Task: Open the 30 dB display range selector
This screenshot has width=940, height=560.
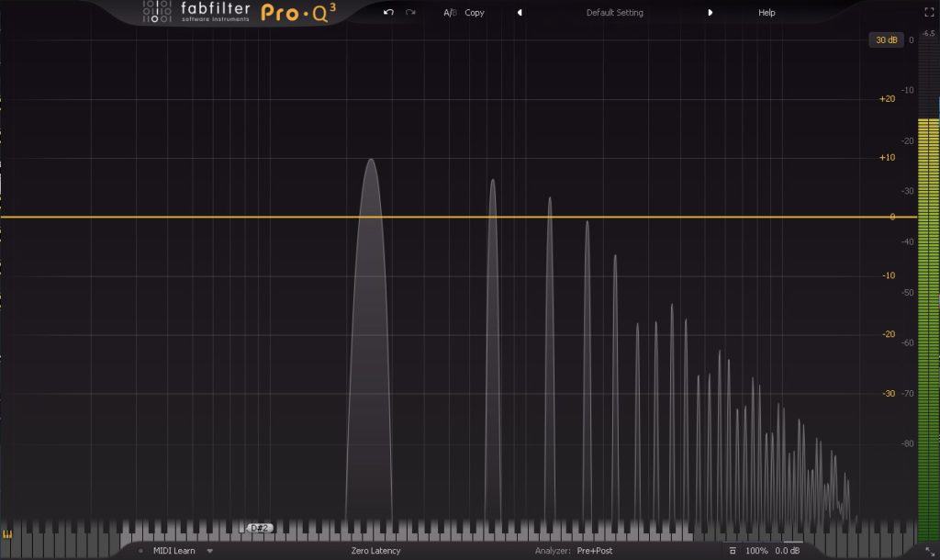Action: point(886,39)
